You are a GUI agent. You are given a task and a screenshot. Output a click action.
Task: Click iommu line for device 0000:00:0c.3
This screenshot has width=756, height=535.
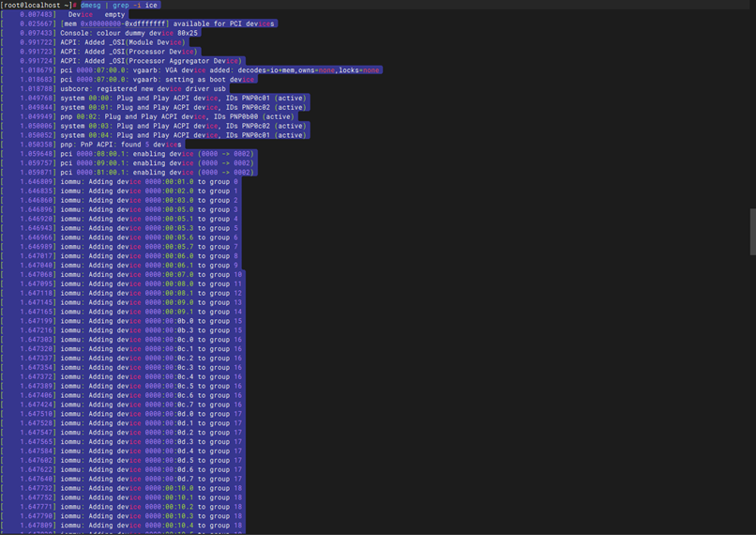coord(123,368)
